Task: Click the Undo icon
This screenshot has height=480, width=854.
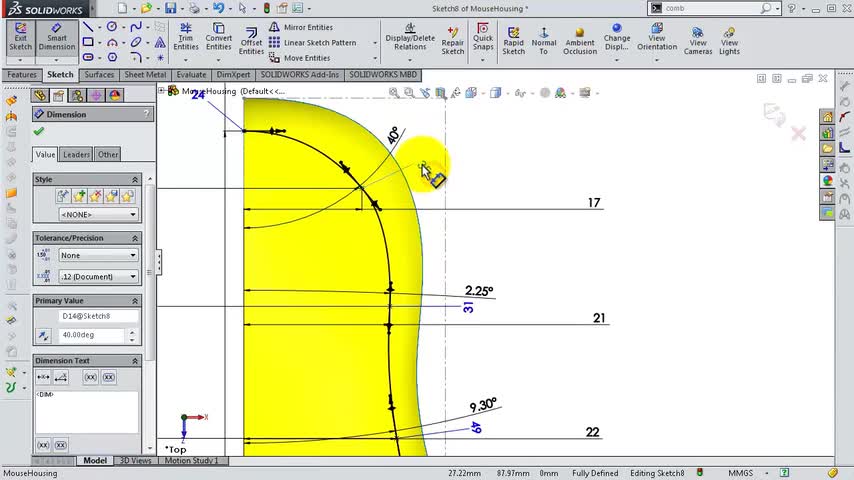Action: pos(218,8)
